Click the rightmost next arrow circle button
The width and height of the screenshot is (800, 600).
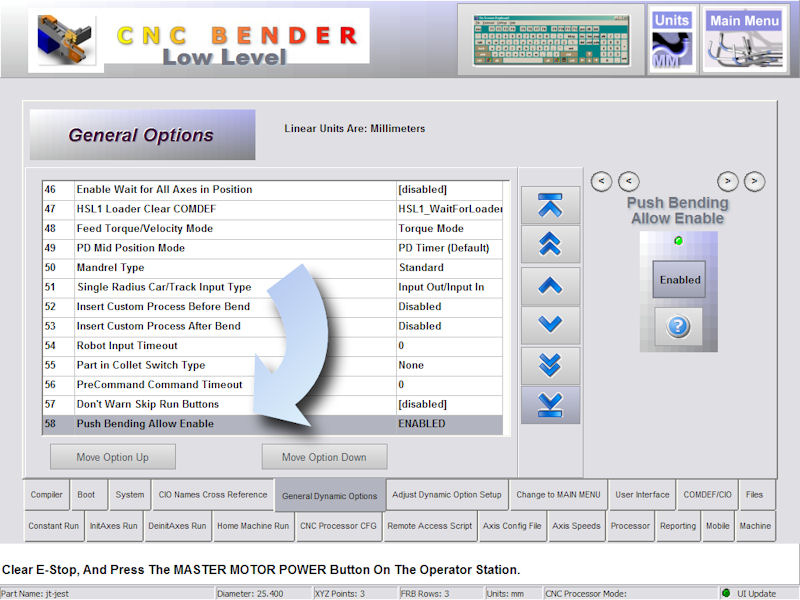pos(755,181)
